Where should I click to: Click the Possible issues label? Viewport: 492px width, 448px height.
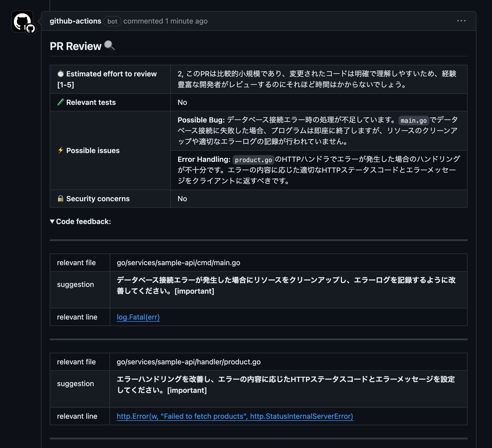pyautogui.click(x=93, y=150)
